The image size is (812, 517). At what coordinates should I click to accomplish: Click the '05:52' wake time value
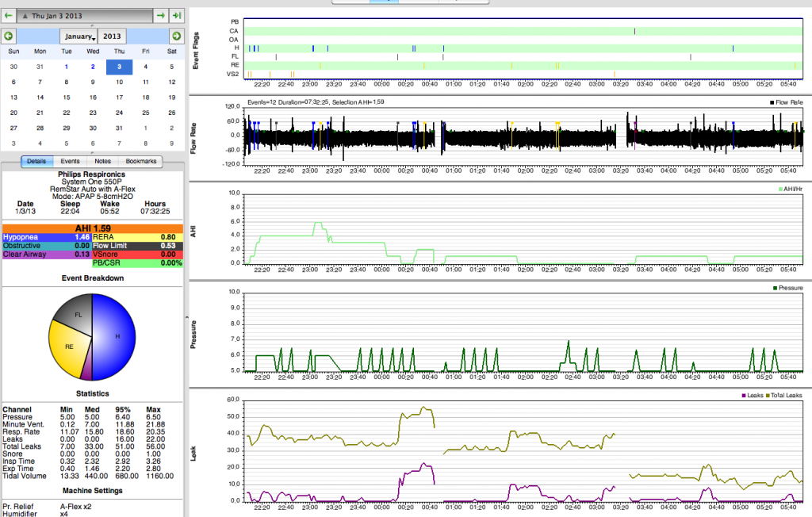pos(109,212)
